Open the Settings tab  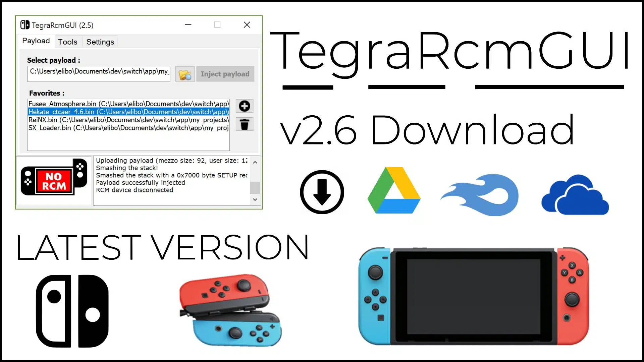100,42
